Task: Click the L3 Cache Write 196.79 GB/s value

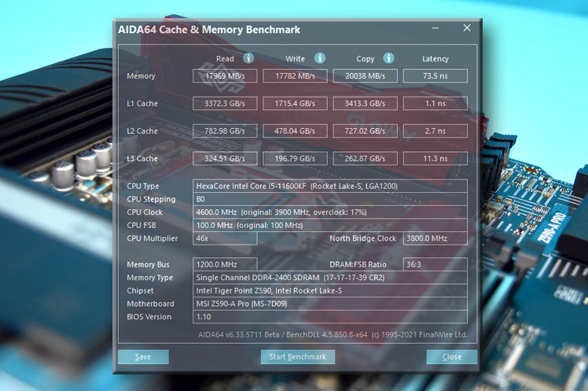Action: pos(295,158)
